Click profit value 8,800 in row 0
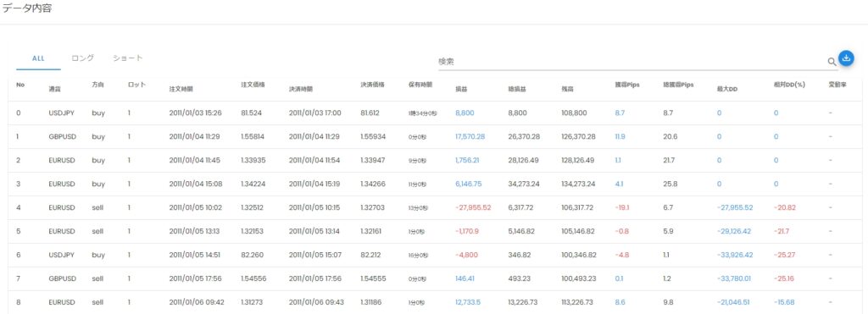868x314 pixels. pos(465,113)
